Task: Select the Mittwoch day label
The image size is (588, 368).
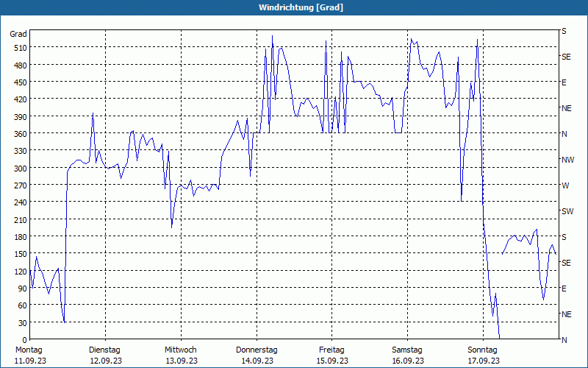Action: tap(181, 350)
